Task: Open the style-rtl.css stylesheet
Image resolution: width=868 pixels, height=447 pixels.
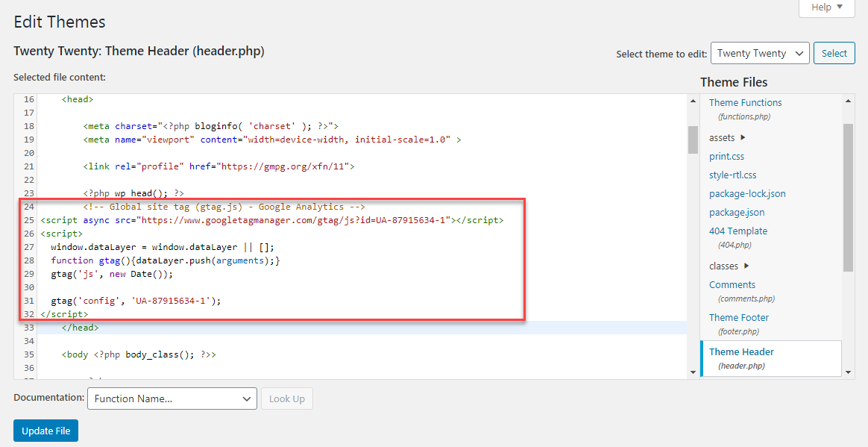Action: [732, 175]
